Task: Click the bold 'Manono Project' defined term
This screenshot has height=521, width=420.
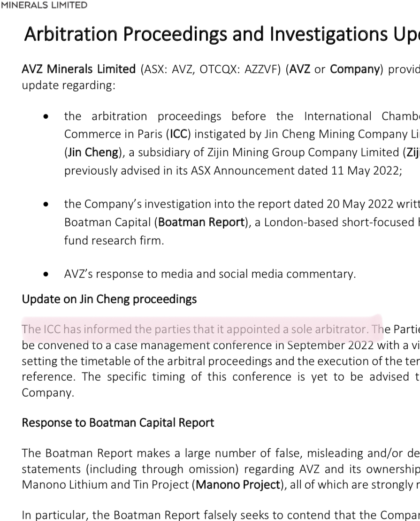Action: point(237,485)
